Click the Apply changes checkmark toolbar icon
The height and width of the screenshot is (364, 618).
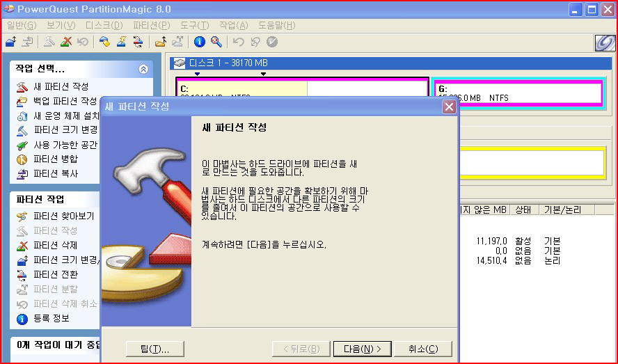click(272, 41)
